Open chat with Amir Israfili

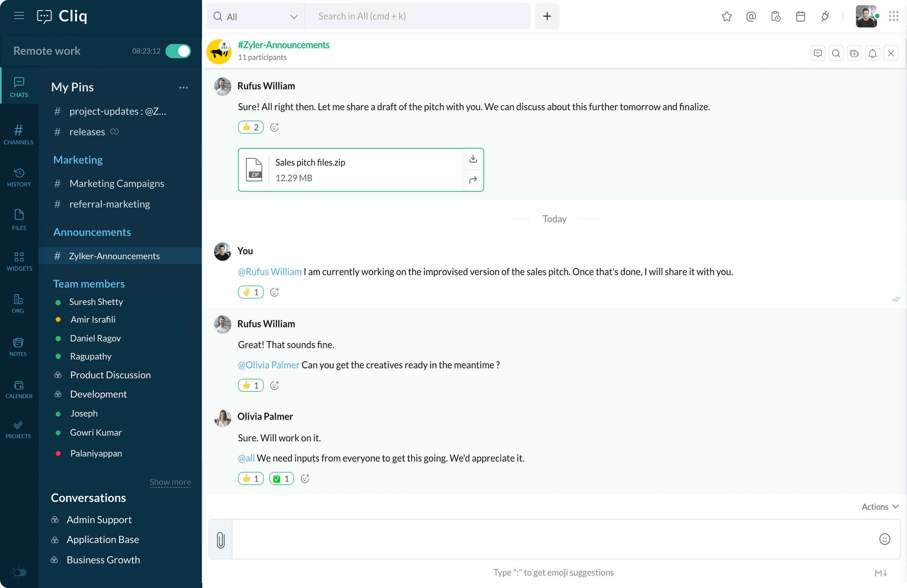93,319
